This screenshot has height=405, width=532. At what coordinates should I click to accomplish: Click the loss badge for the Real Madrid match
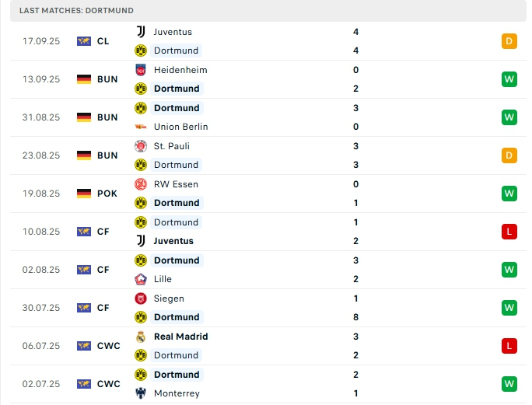(509, 346)
